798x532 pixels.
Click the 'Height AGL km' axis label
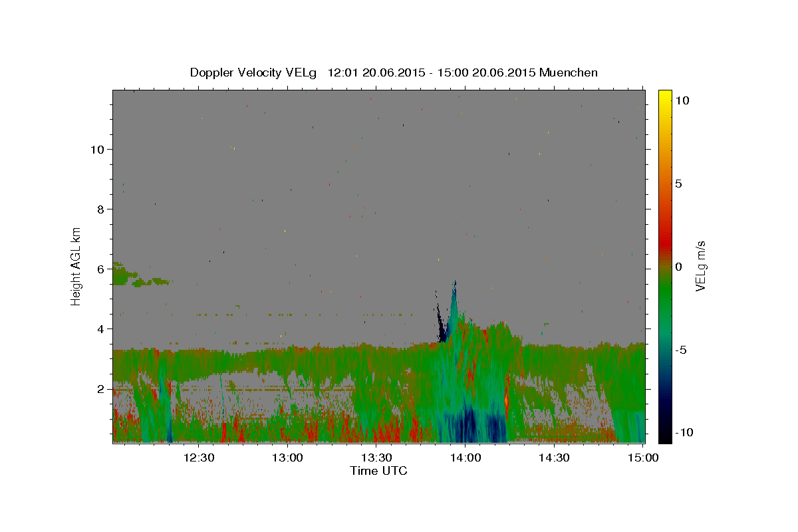pyautogui.click(x=76, y=266)
